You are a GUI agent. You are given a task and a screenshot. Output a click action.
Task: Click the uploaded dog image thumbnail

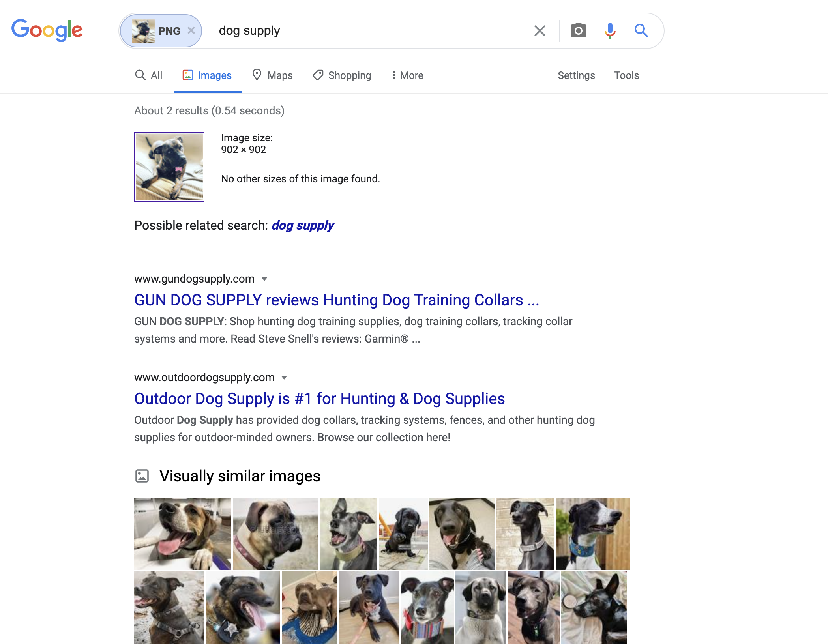(169, 167)
